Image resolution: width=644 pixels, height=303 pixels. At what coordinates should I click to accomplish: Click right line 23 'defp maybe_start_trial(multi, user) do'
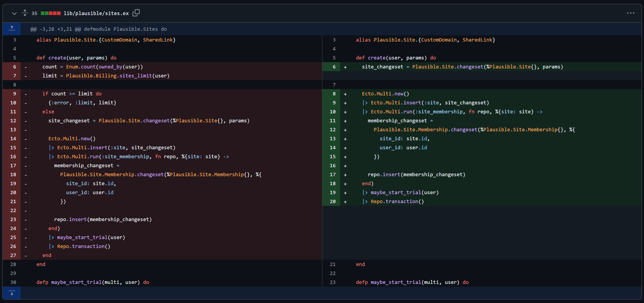[x=412, y=282]
